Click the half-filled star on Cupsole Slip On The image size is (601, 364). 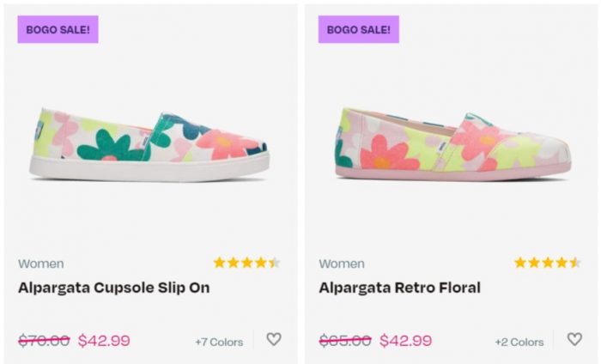click(x=274, y=263)
